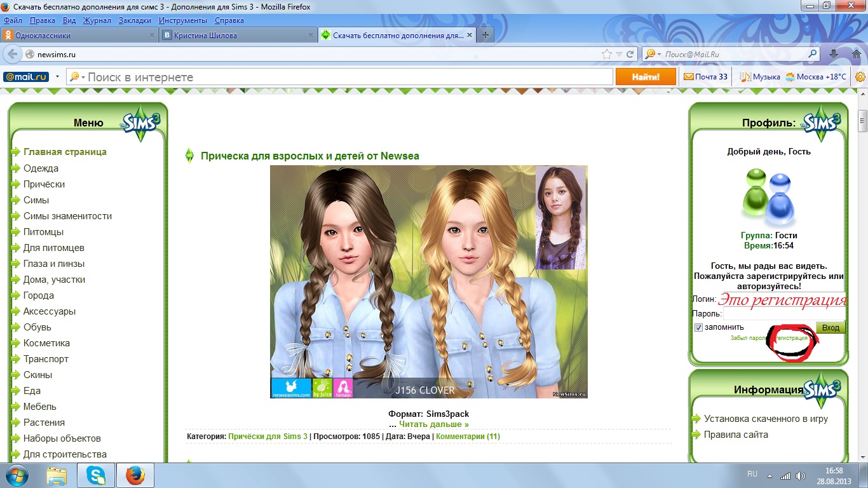Reload the newsims.ru page
The height and width of the screenshot is (488, 868).
point(630,55)
